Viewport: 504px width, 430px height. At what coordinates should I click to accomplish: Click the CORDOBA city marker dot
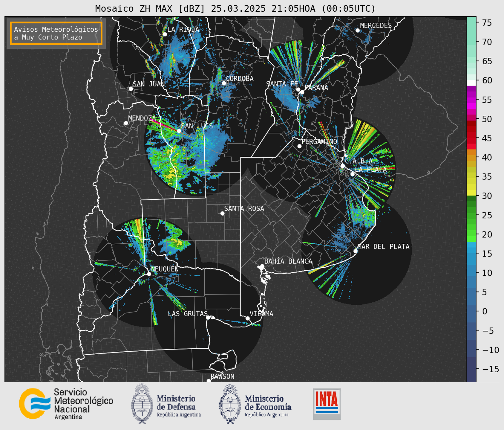(224, 83)
